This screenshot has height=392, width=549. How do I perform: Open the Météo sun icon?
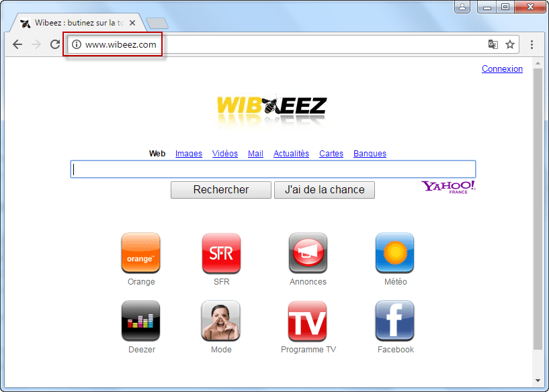394,253
